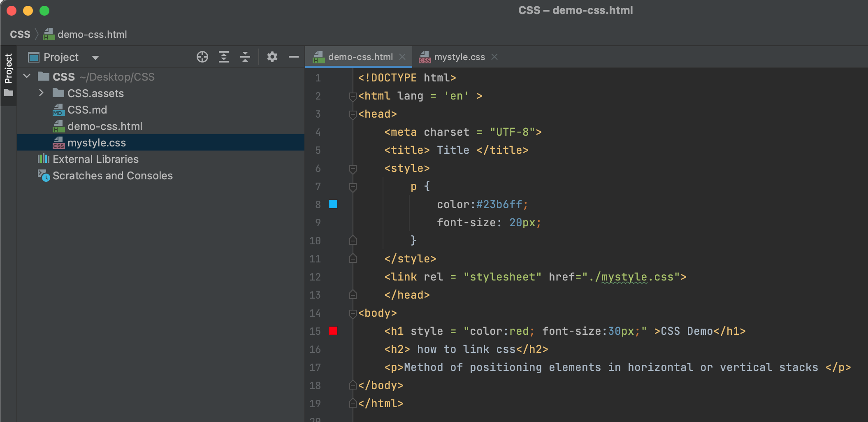Fold the style block using the gutter arrow

[x=353, y=169]
